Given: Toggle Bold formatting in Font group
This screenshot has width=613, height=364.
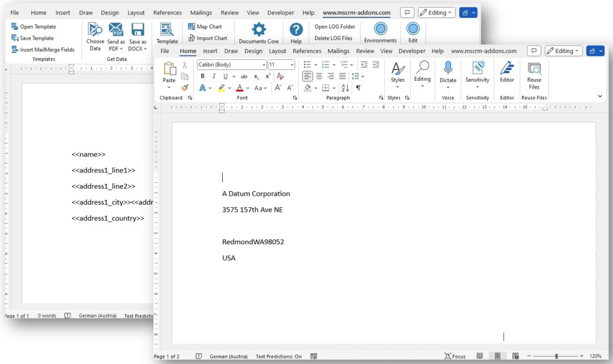Looking at the screenshot, I should 202,76.
